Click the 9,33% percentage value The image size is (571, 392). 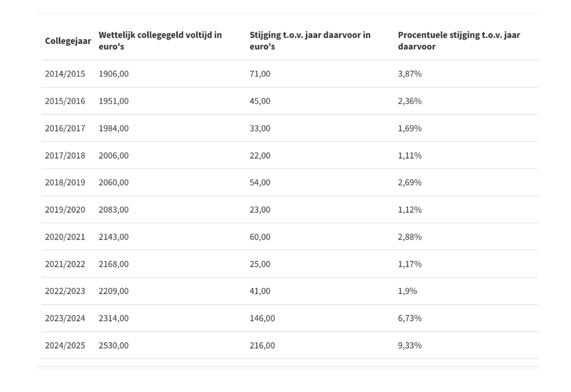pos(410,345)
